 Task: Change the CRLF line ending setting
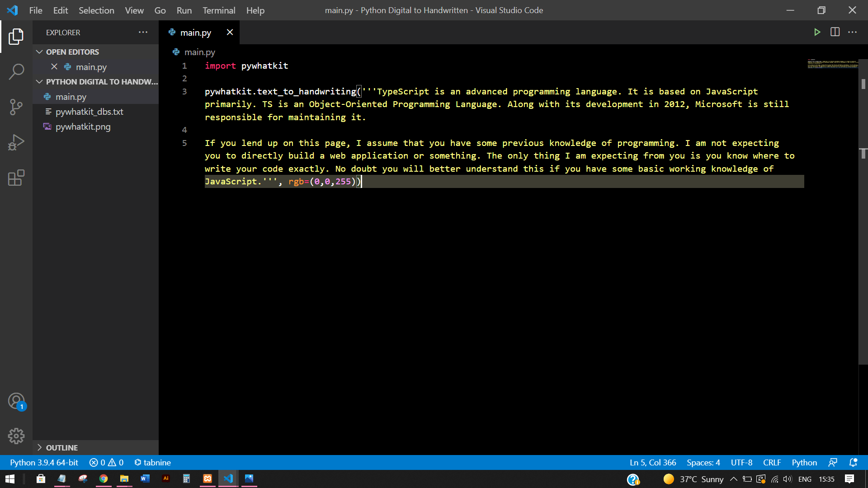pyautogui.click(x=772, y=462)
